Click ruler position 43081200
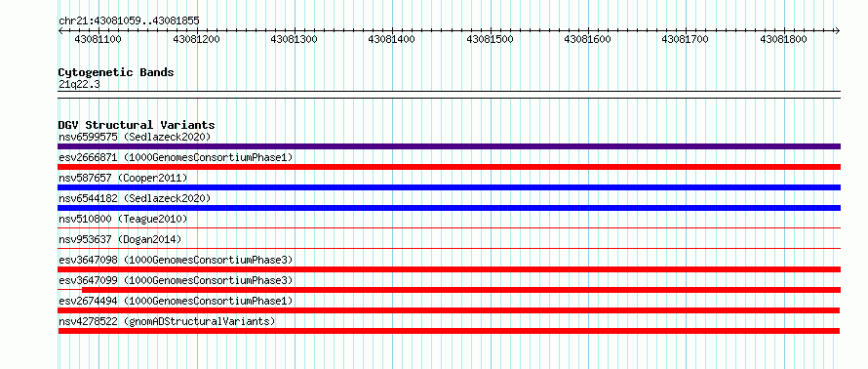The height and width of the screenshot is (369, 868). (x=196, y=39)
